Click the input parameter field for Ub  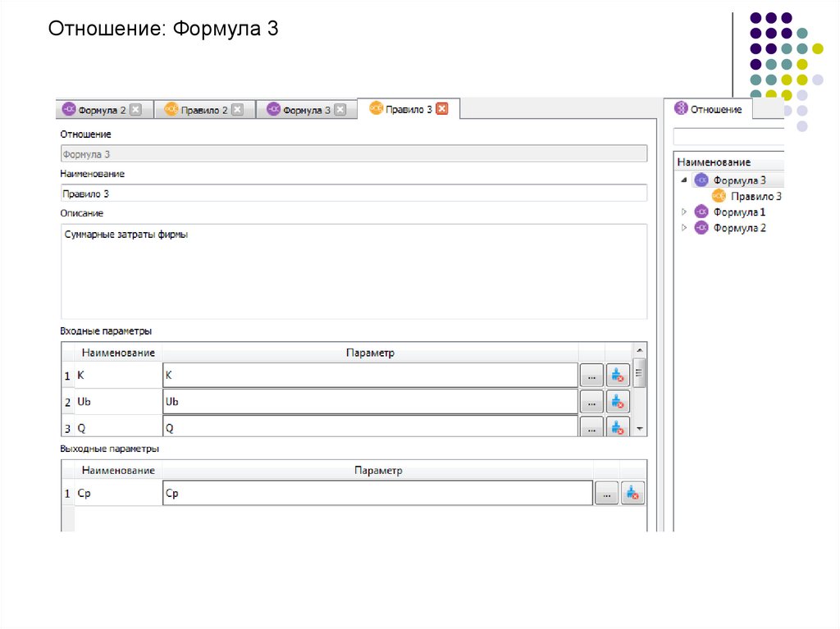click(x=370, y=401)
